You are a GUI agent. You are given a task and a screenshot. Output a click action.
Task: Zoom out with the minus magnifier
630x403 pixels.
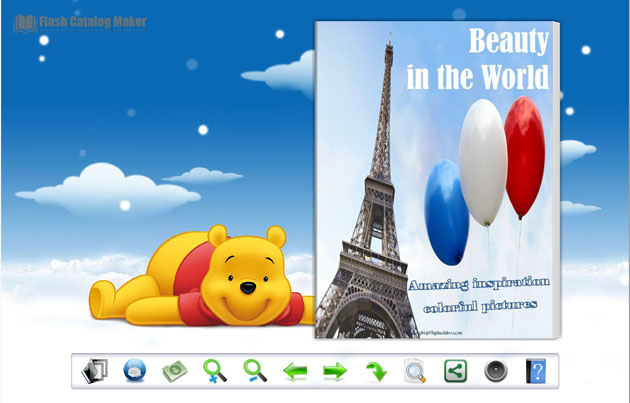point(255,371)
